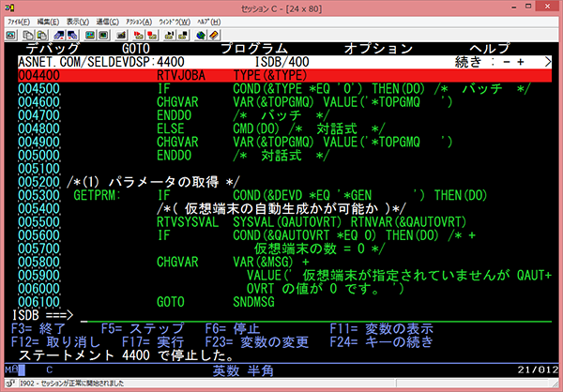Select デバッグ in the ISDB menu bar
The width and height of the screenshot is (563, 392).
point(53,48)
